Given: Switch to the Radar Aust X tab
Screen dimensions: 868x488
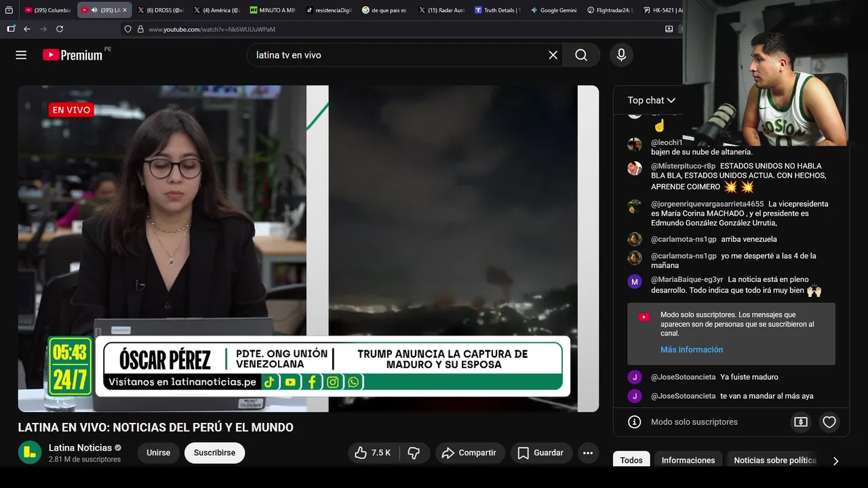Looking at the screenshot, I should pyautogui.click(x=441, y=10).
